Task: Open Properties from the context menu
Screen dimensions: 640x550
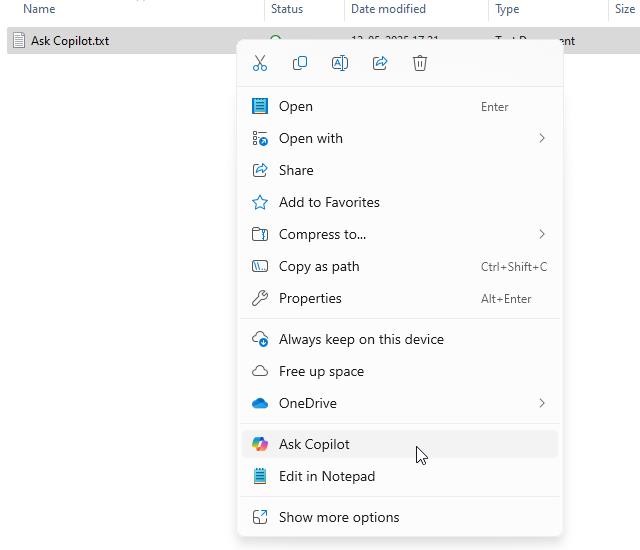Action: (x=400, y=298)
